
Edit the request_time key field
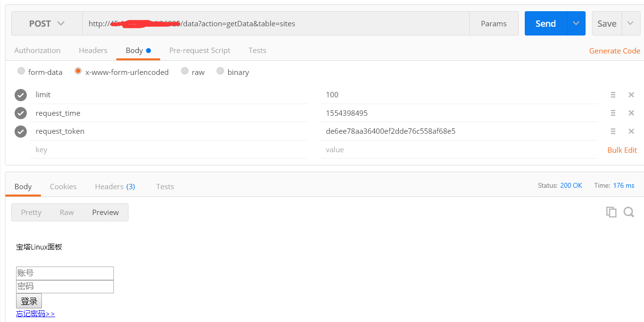[x=169, y=113]
